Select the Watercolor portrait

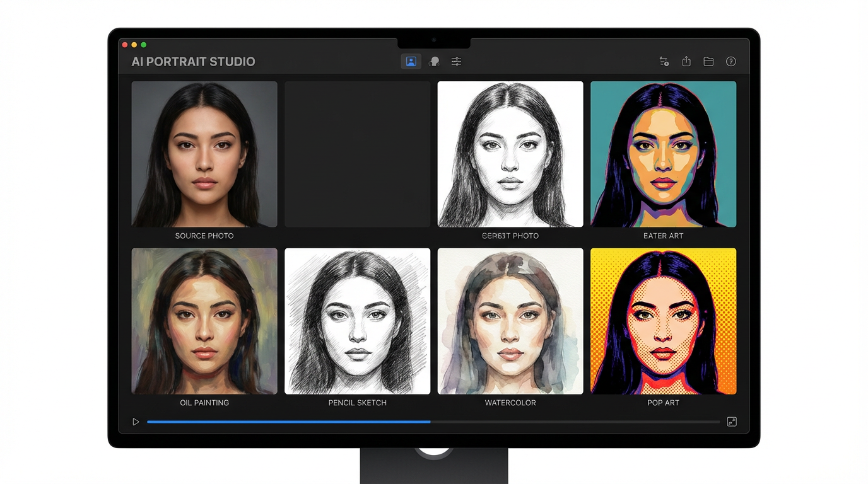click(510, 321)
